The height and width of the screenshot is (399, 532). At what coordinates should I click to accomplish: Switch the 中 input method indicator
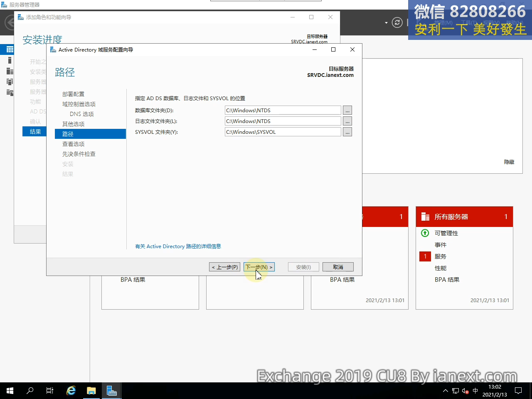tap(475, 391)
